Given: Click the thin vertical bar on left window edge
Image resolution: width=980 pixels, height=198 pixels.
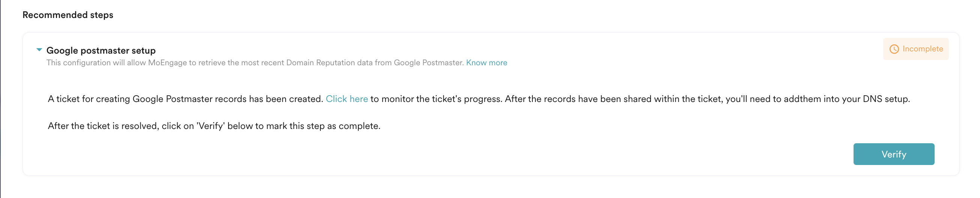Looking at the screenshot, I should click(0, 99).
